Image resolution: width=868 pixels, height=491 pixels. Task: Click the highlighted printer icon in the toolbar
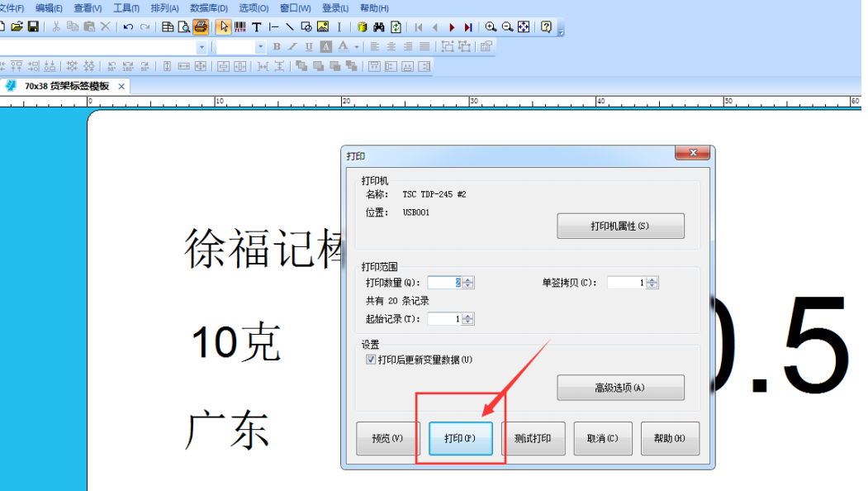pos(201,26)
